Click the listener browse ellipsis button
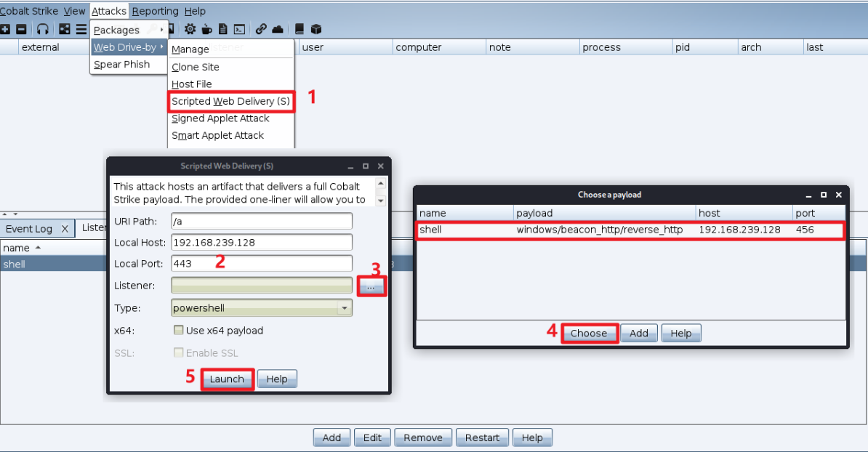Viewport: 868px width, 452px height. (371, 286)
